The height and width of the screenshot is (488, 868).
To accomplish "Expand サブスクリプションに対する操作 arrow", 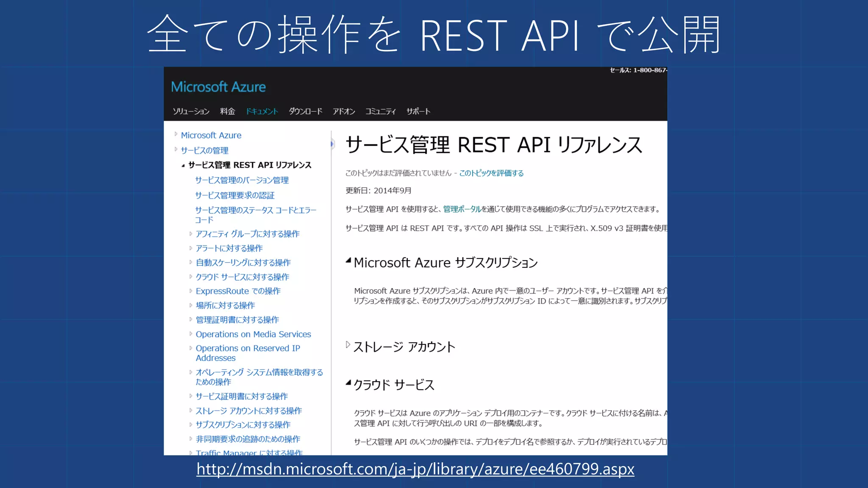I will [x=191, y=425].
